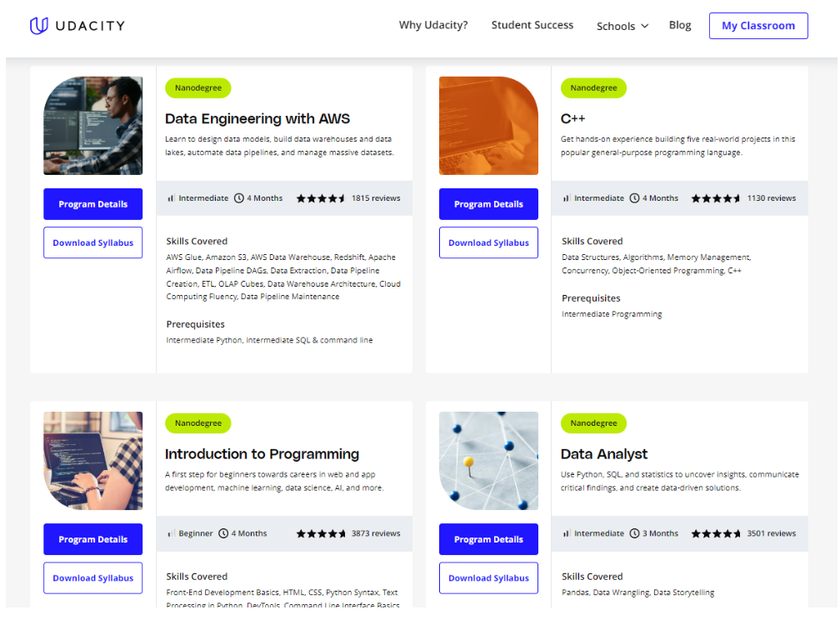This screenshot has width=840, height=620.
Task: Click the star rating beside 3501 reviews
Action: pos(716,533)
